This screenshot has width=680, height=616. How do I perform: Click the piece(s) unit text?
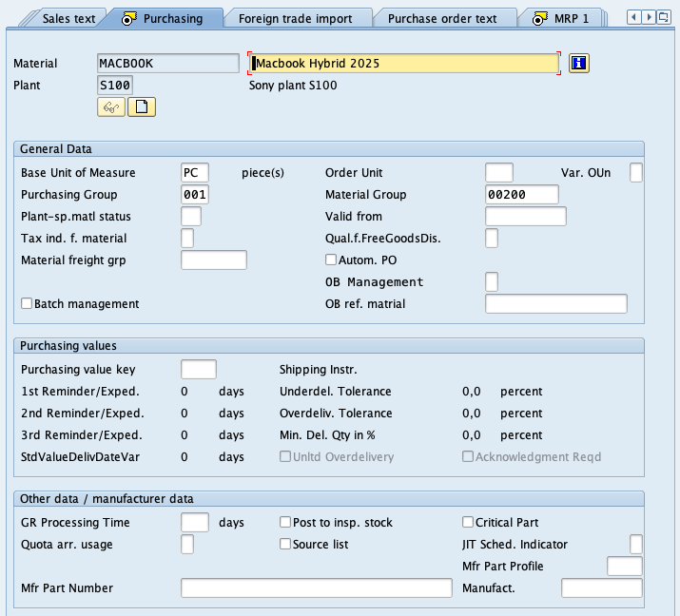pyautogui.click(x=262, y=172)
